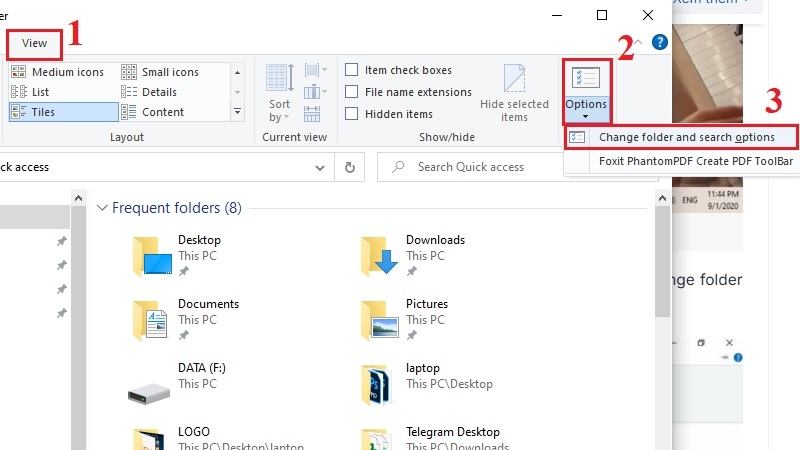Open Add columns dropdown icon

pyautogui.click(x=315, y=92)
